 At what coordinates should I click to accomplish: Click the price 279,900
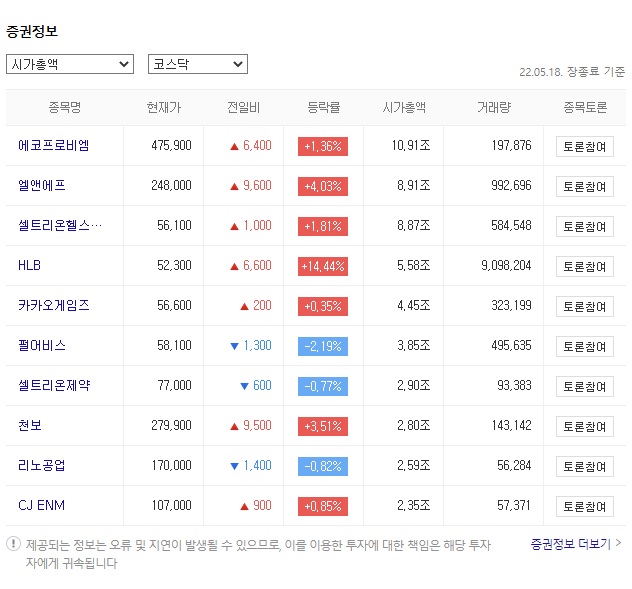click(171, 425)
